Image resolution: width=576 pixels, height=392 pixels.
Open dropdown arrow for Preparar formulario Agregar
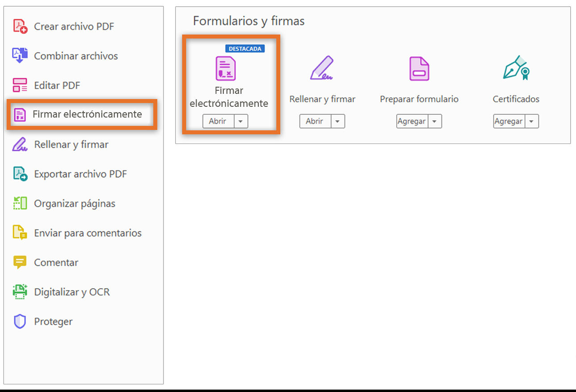pos(435,122)
